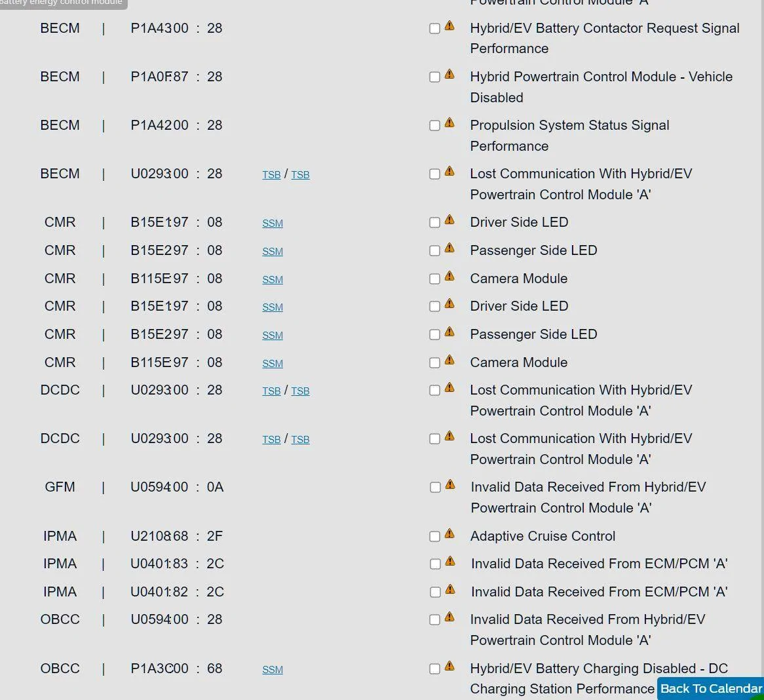Click warning icon of second CMR Driver Side LED

coord(449,303)
